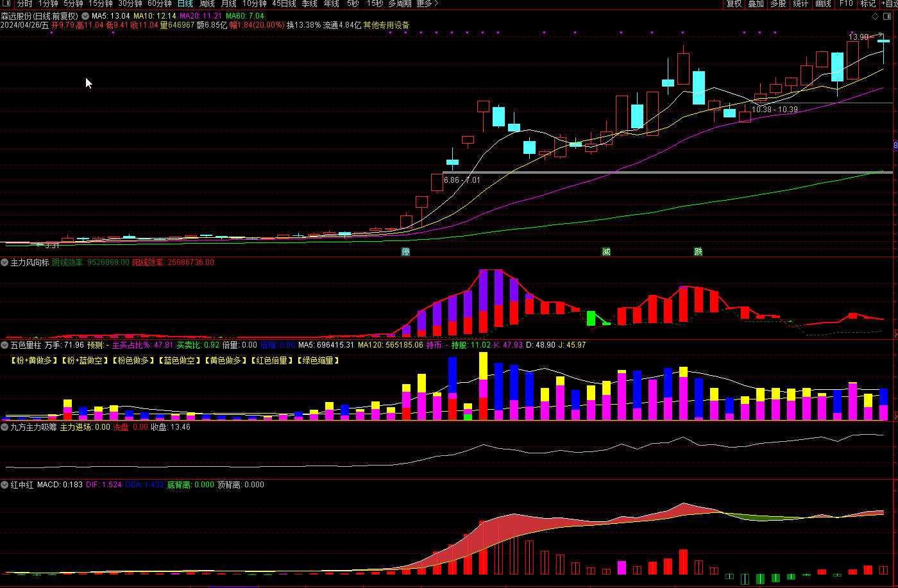Viewport: 898px width, 588px height.
Task: Click the 【粉+蓝做空】 legend label
Action: tap(84, 361)
